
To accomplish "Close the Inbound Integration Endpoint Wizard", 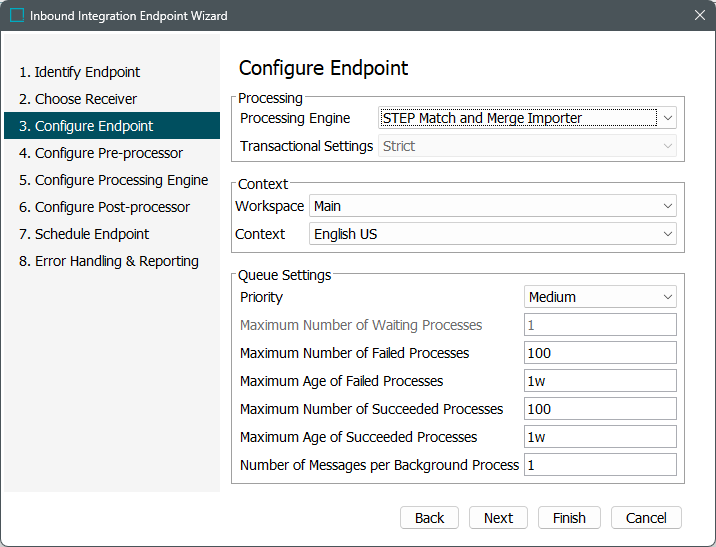I will (699, 16).
